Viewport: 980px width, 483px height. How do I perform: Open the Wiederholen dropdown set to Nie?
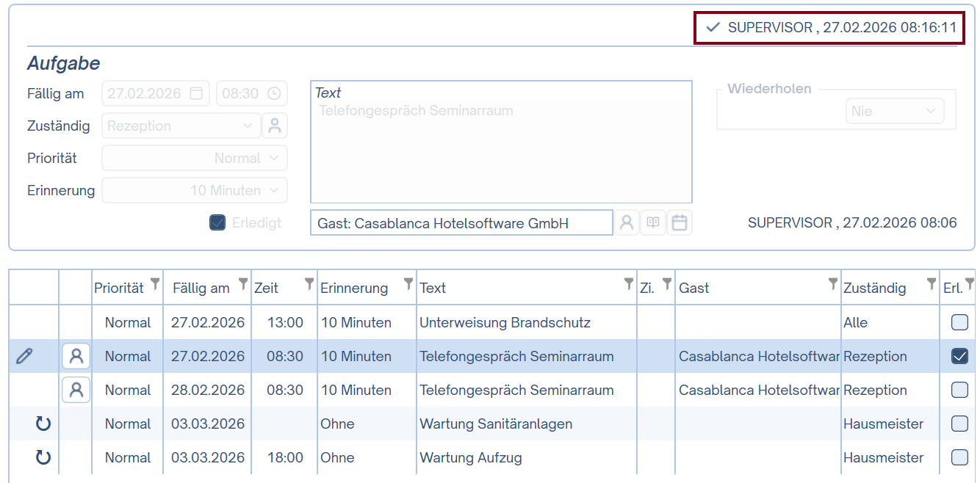[894, 112]
